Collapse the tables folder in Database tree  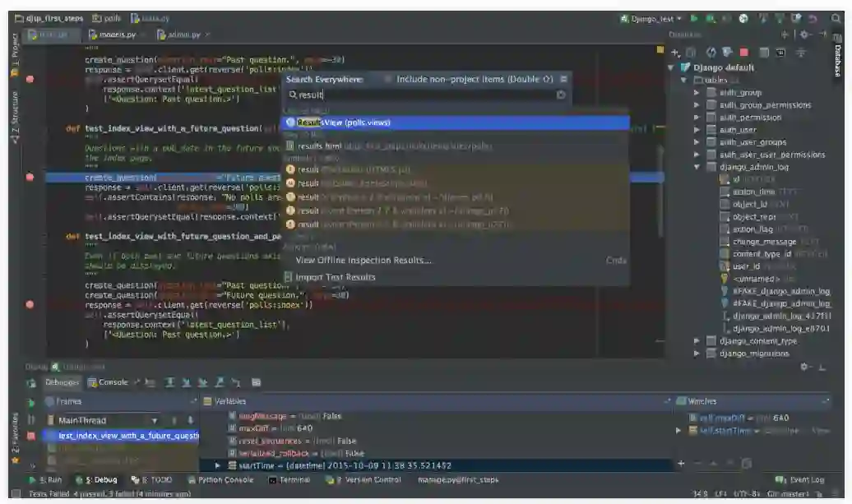tap(683, 80)
